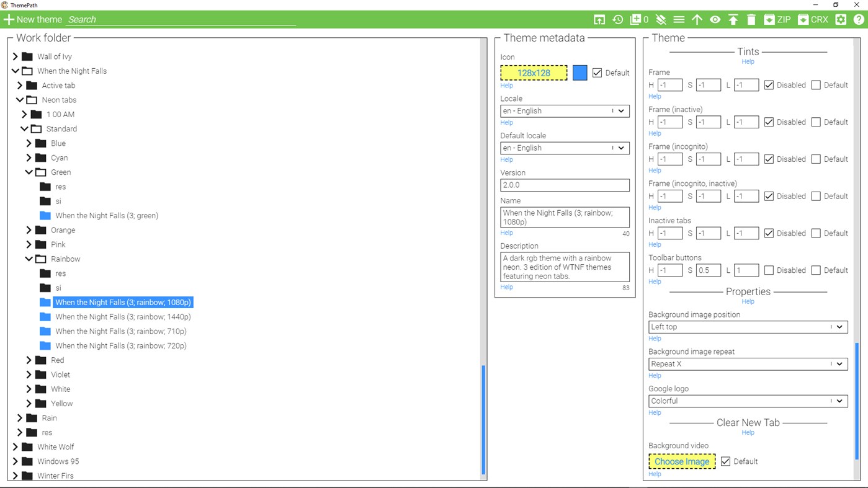Preview the theme with the eye icon
Image resolution: width=868 pixels, height=488 pixels.
click(715, 19)
